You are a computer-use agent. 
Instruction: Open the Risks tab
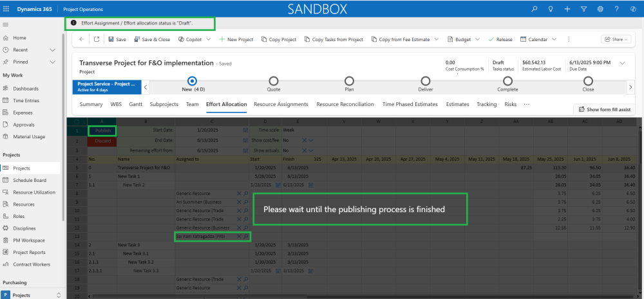(511, 104)
